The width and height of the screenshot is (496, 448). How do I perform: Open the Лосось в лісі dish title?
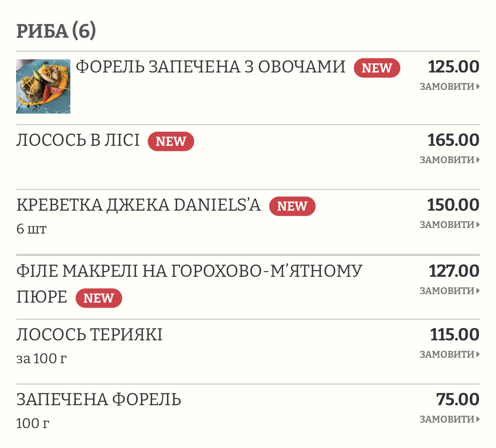click(78, 140)
